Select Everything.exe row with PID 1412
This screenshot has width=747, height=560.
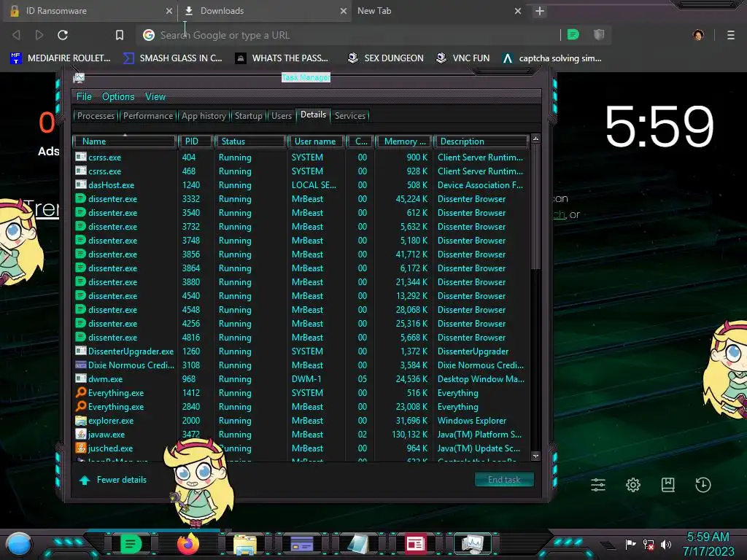301,392
